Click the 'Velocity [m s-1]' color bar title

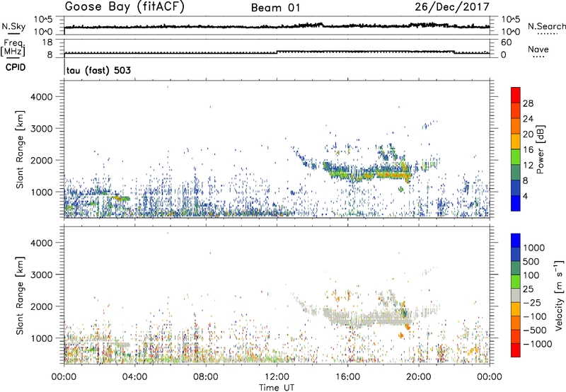pyautogui.click(x=559, y=295)
